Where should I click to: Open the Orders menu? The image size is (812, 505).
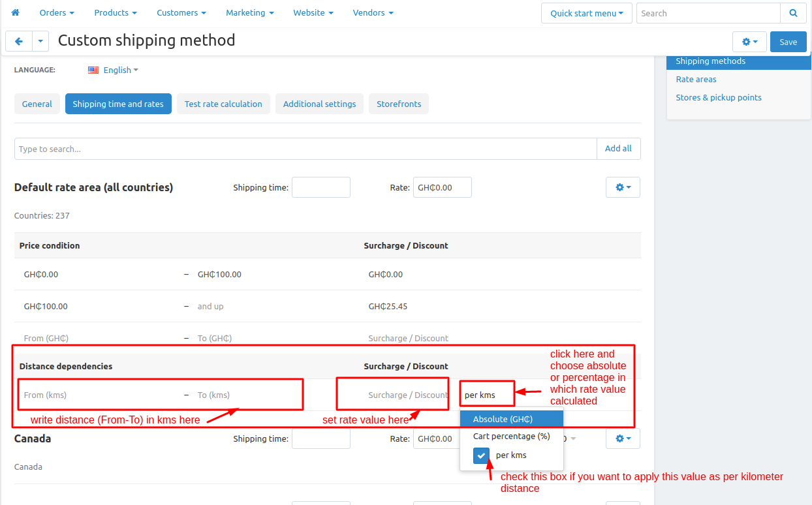coord(57,12)
